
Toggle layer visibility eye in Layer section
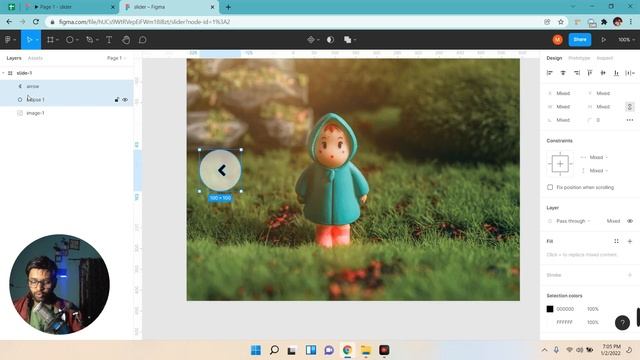(630, 221)
